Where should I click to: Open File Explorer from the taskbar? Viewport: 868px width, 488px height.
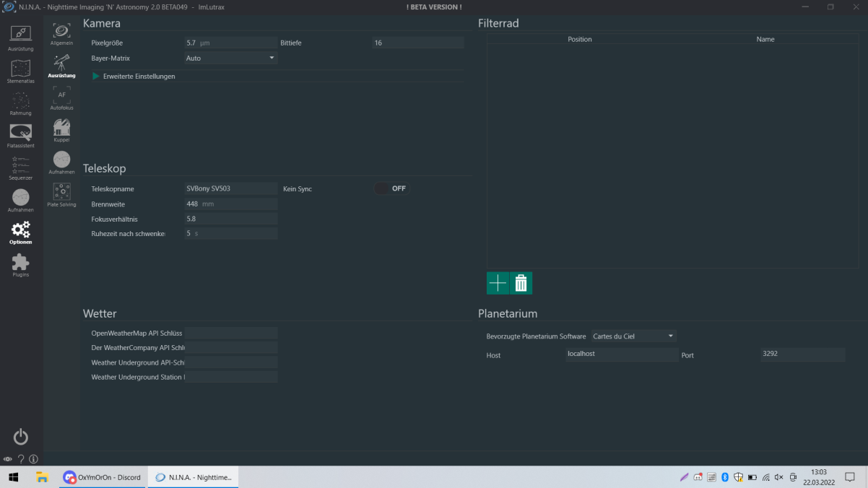click(x=43, y=477)
